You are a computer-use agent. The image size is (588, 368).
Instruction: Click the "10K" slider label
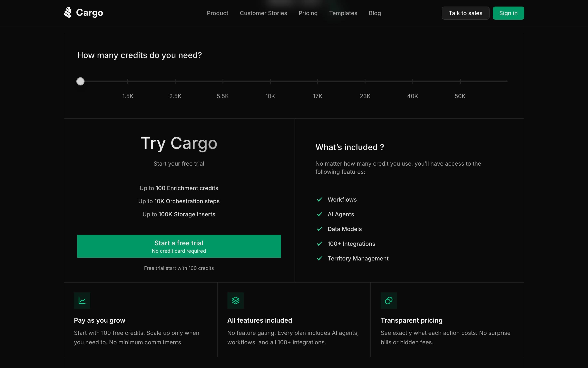tap(270, 96)
